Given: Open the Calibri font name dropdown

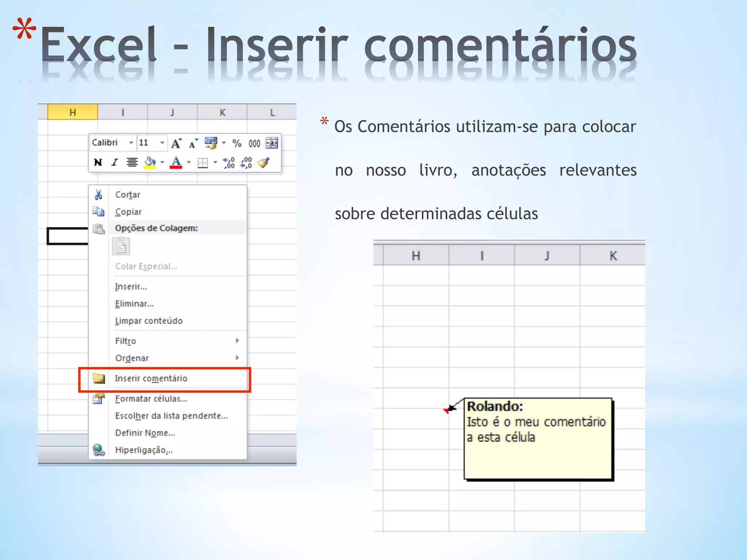Looking at the screenshot, I should [131, 143].
